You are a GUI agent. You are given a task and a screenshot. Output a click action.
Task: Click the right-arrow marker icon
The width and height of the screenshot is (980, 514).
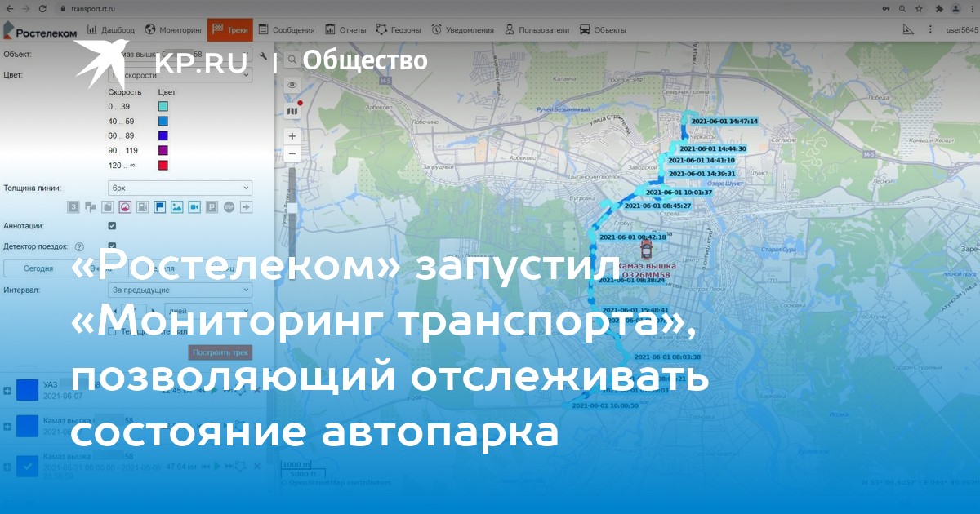coord(246,207)
